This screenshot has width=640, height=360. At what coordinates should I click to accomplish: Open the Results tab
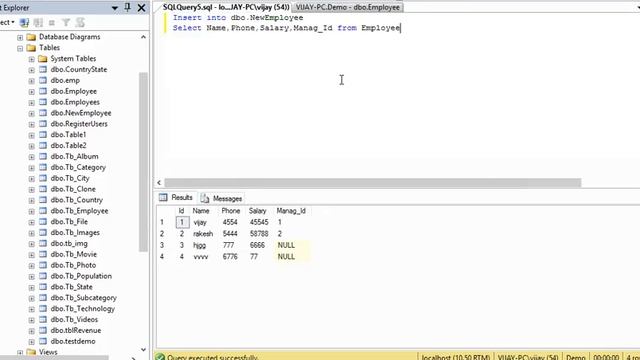176,198
